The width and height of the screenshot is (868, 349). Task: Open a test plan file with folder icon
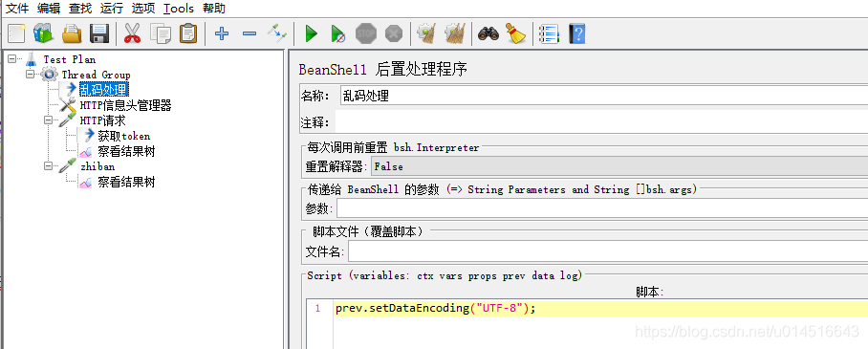pyautogui.click(x=72, y=33)
